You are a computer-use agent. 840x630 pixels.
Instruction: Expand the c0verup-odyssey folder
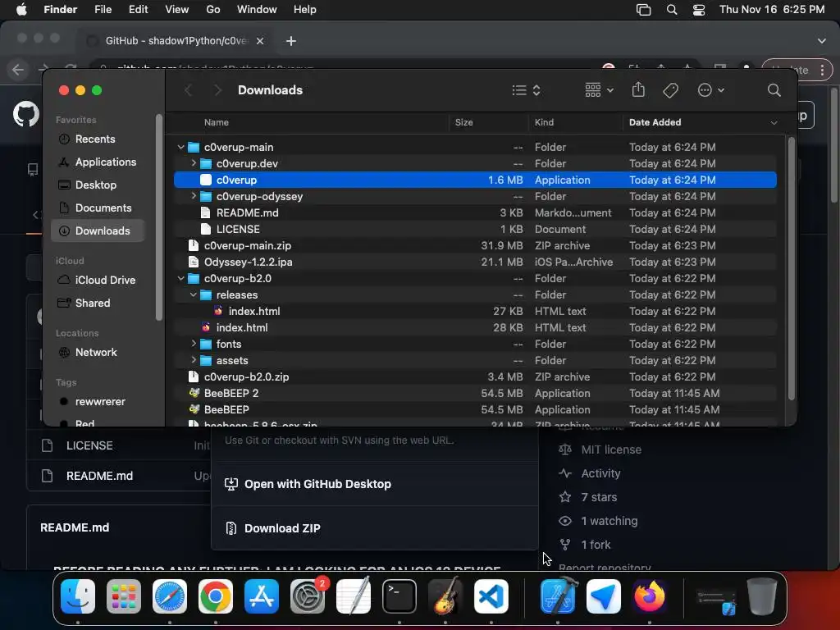(x=194, y=196)
